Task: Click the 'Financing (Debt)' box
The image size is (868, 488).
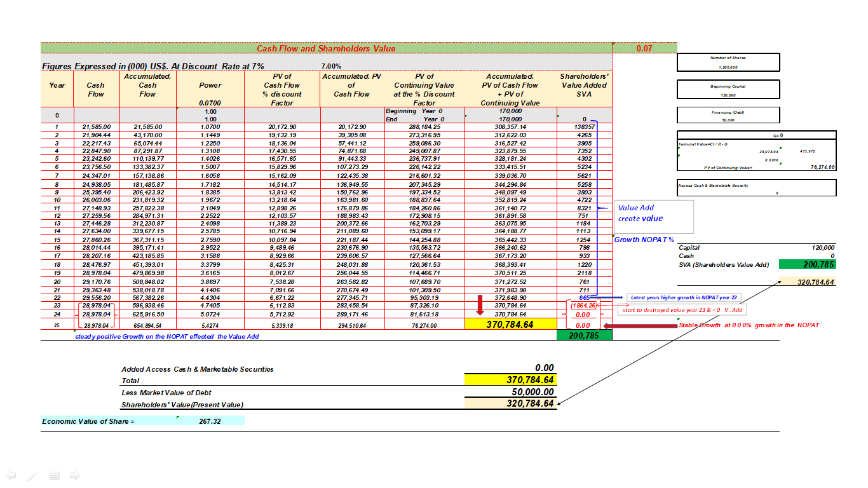Action: coord(728,115)
